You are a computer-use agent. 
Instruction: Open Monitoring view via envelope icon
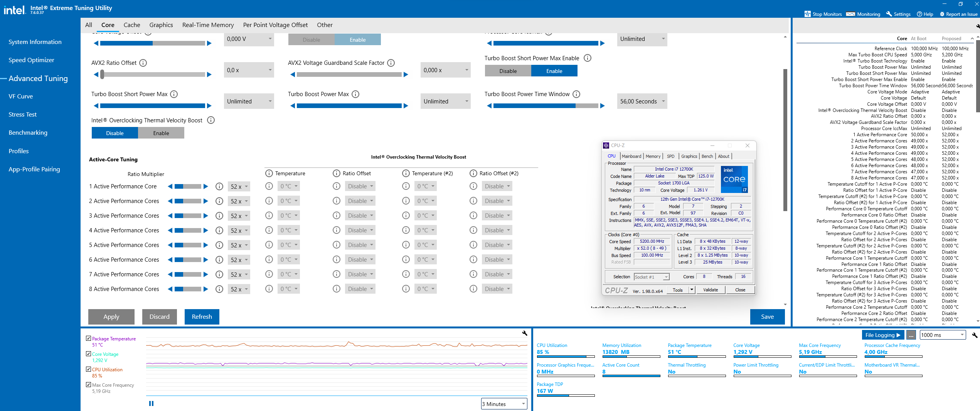click(x=850, y=14)
